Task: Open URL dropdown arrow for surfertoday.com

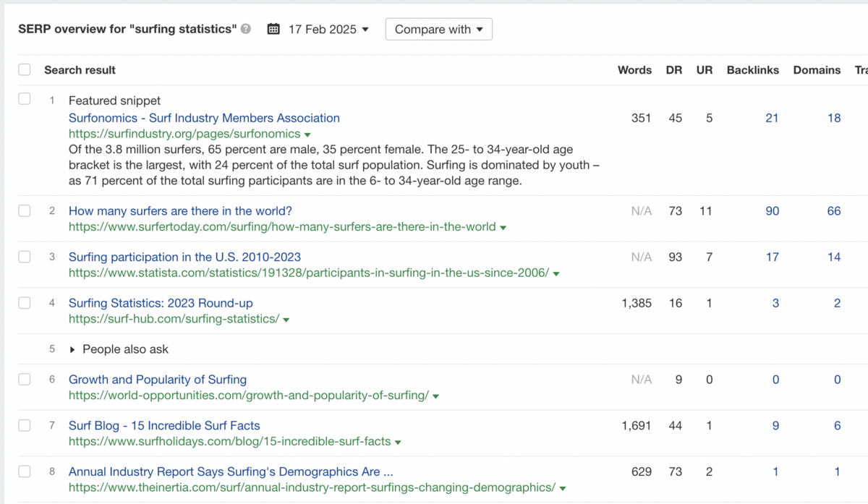Action: pyautogui.click(x=503, y=227)
